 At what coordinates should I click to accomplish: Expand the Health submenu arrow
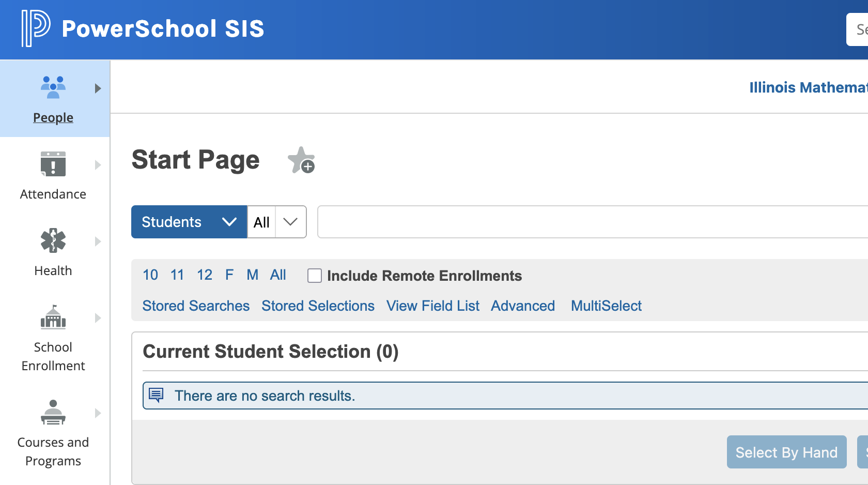[98, 241]
